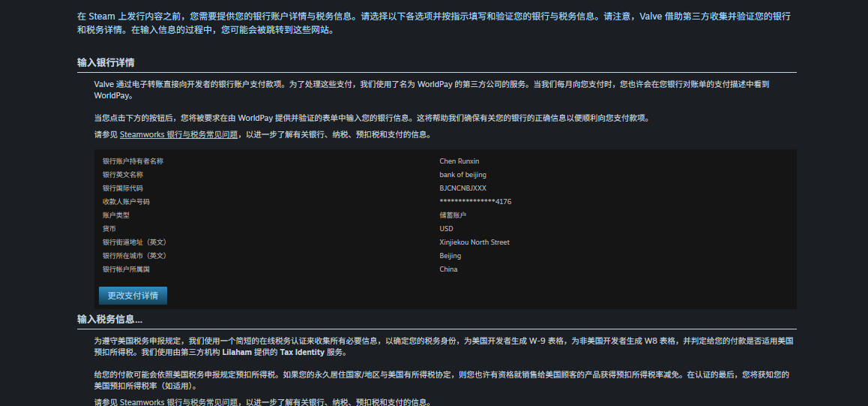
Task: Select the 收款人账户号码 label
Action: point(126,202)
